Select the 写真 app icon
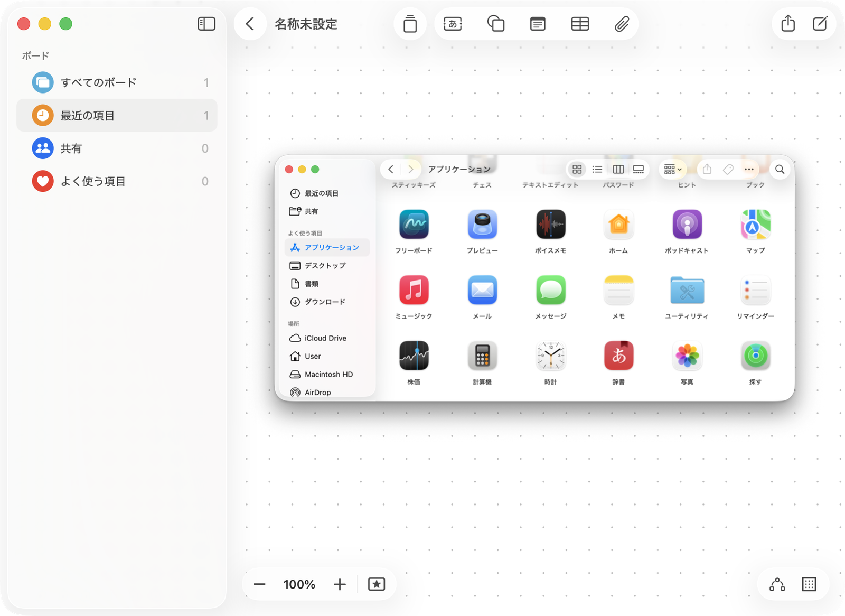The image size is (845, 616). (687, 356)
